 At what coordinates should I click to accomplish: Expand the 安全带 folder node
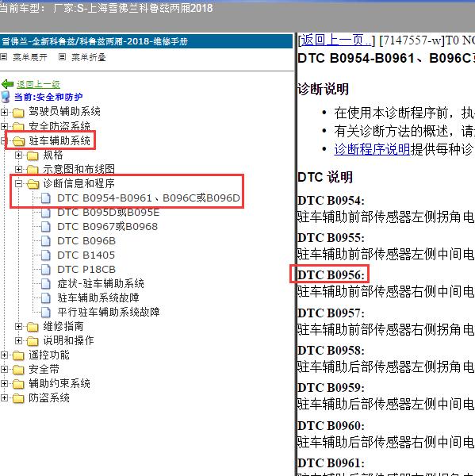point(4,369)
